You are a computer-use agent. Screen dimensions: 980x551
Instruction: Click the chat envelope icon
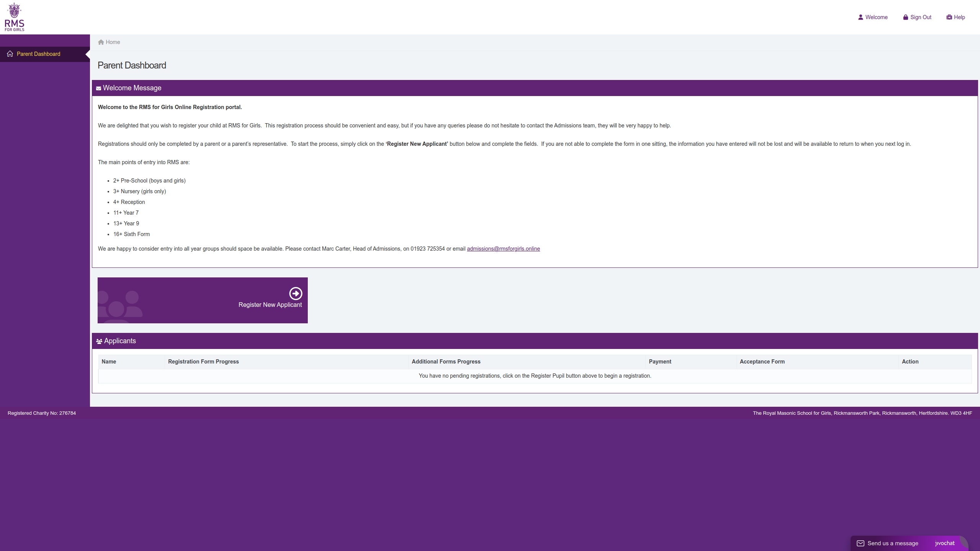[x=860, y=543]
